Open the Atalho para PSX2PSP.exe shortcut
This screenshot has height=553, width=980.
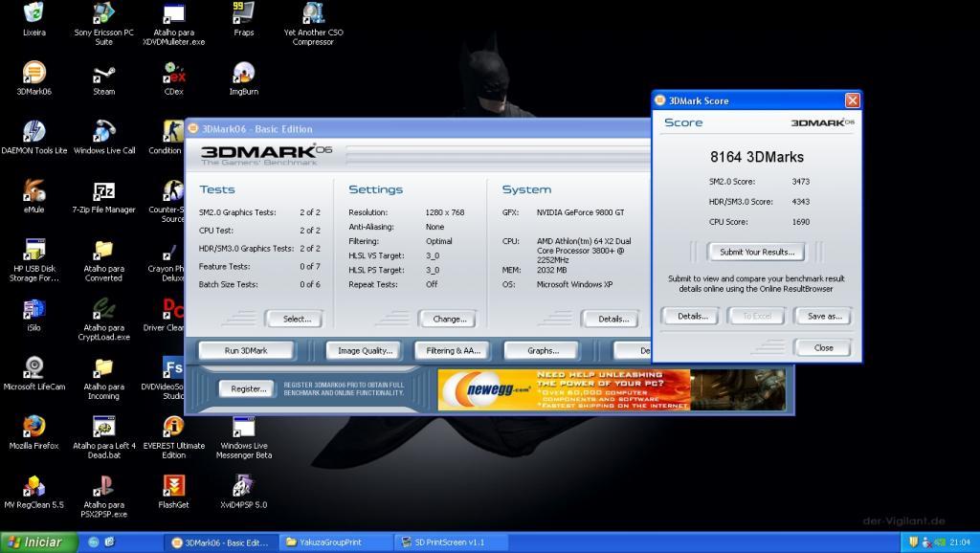(x=103, y=496)
